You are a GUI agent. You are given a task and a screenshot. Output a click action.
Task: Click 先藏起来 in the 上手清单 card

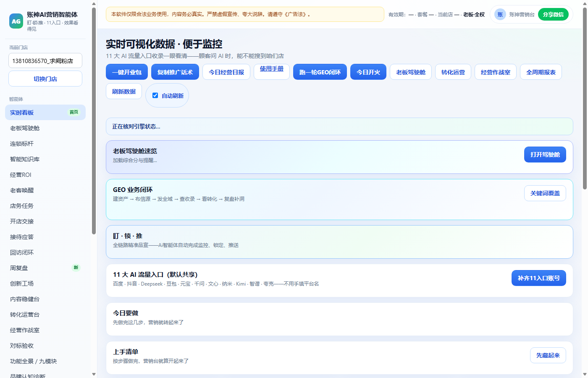(x=548, y=355)
